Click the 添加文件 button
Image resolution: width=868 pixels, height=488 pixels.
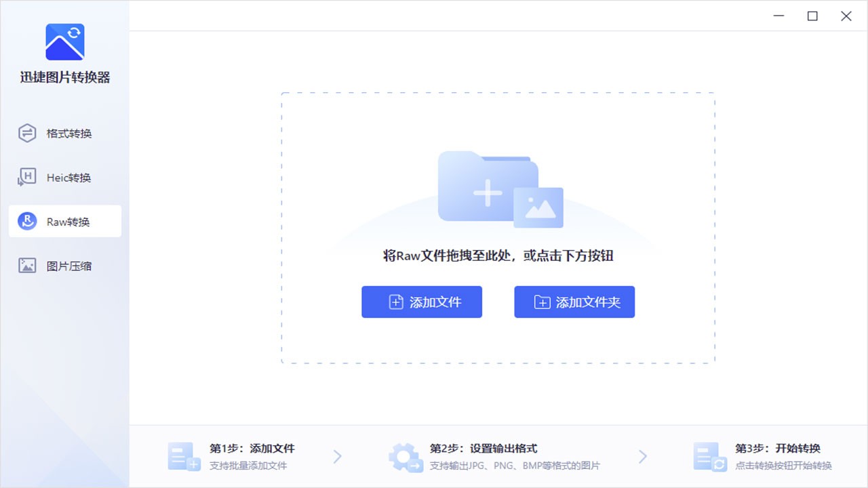click(422, 302)
